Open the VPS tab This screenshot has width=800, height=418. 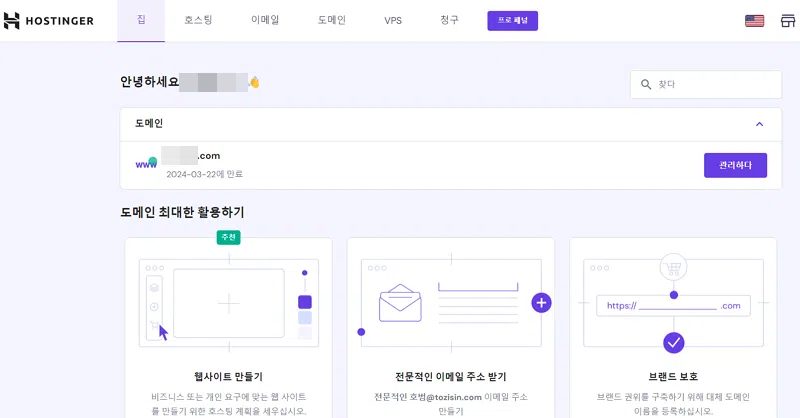pos(393,20)
